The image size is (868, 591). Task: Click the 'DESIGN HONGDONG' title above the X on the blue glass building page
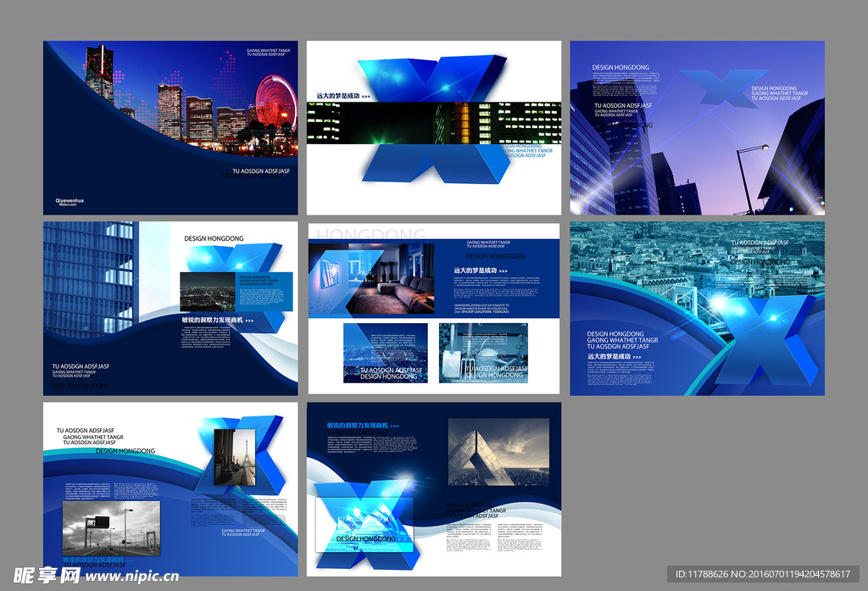pyautogui.click(x=214, y=238)
